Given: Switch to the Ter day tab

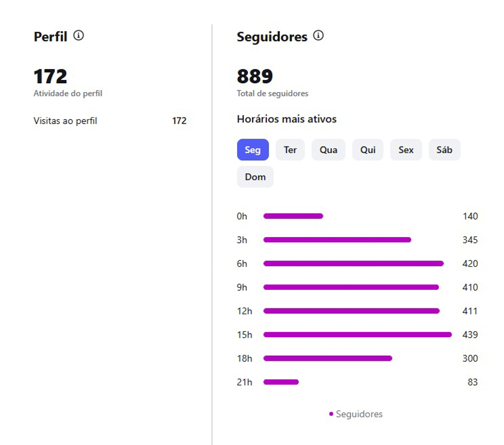Looking at the screenshot, I should pos(290,150).
